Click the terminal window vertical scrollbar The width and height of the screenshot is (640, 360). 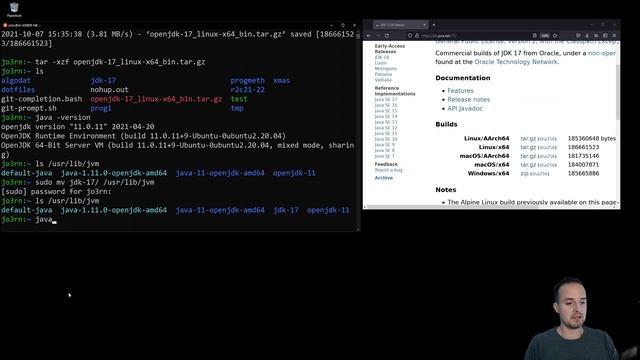click(358, 131)
